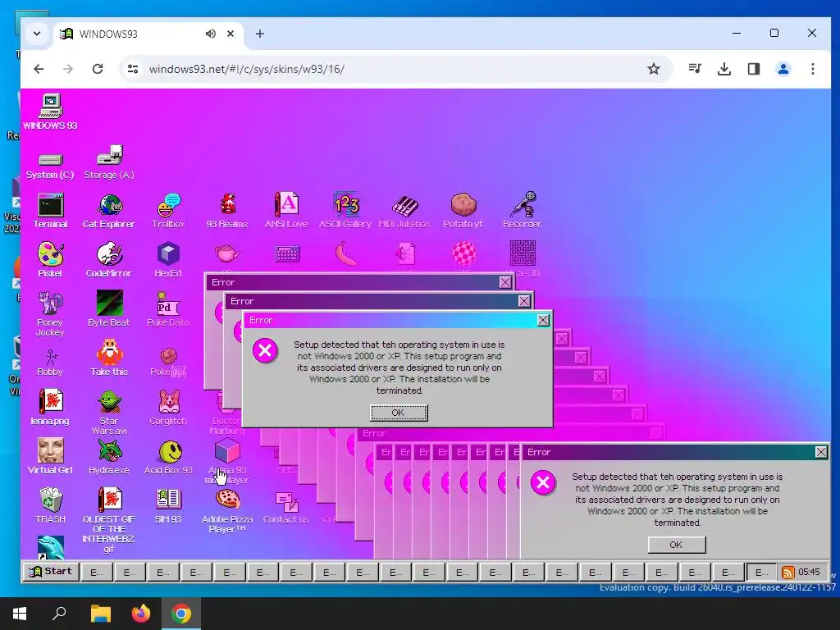The width and height of the screenshot is (840, 630).
Task: Open the Robby icon
Action: [50, 362]
